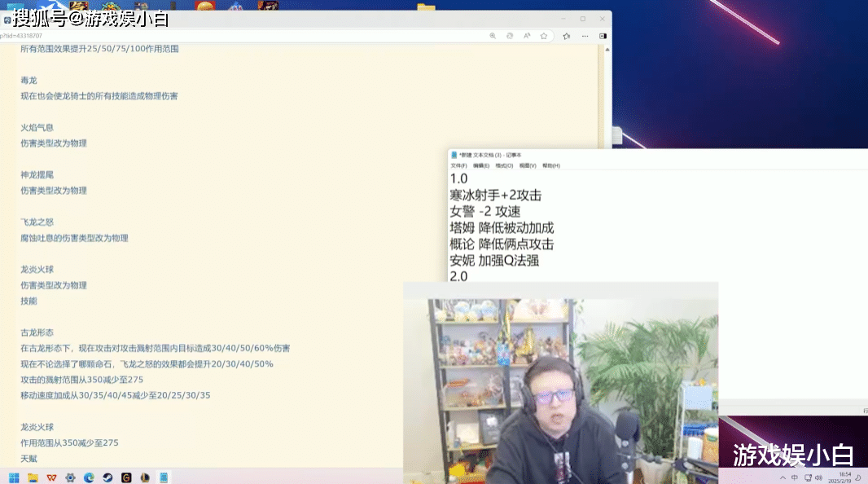Viewport: 868px width, 484px height.
Task: Open Read Aloud in the Edge address bar
Action: (x=527, y=36)
